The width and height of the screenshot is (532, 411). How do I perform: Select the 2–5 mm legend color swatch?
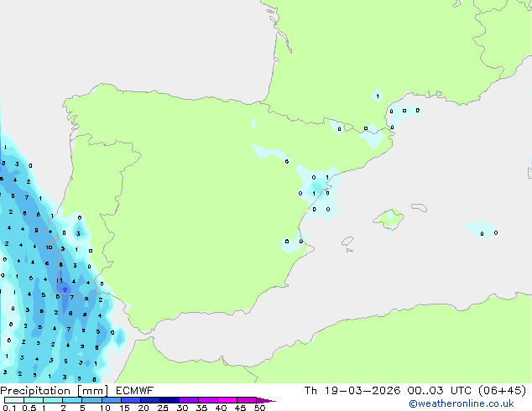coord(72,400)
